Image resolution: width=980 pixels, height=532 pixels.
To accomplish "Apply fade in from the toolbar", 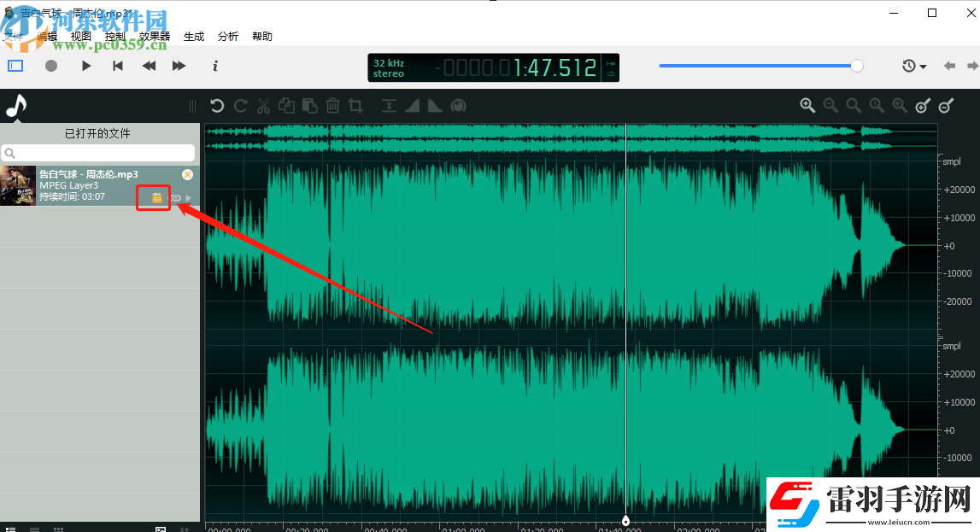I will (x=412, y=105).
